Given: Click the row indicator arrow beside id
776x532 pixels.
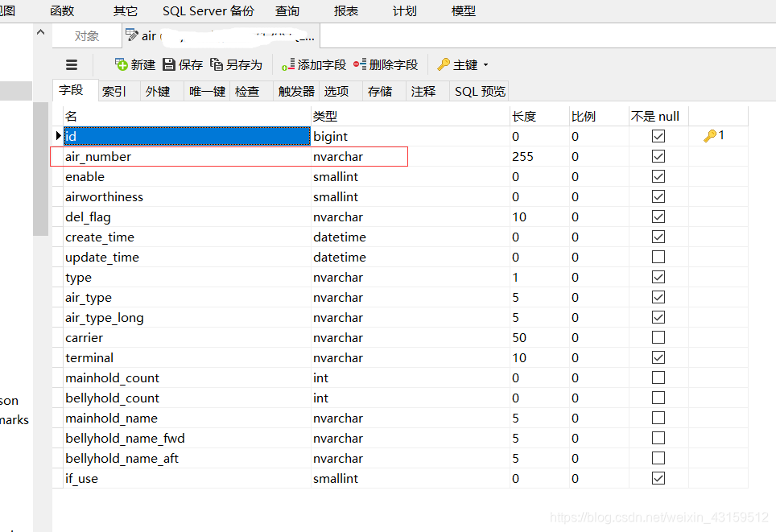Looking at the screenshot, I should pyautogui.click(x=59, y=135).
